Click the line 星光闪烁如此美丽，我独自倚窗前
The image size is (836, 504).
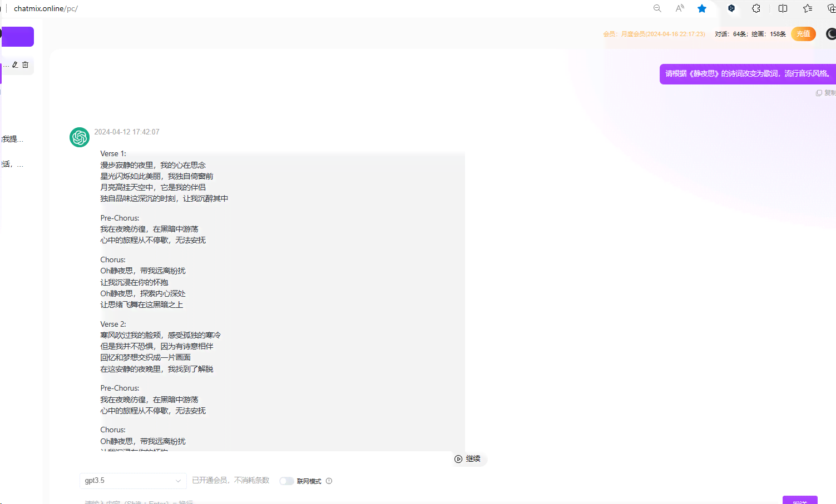pyautogui.click(x=156, y=176)
